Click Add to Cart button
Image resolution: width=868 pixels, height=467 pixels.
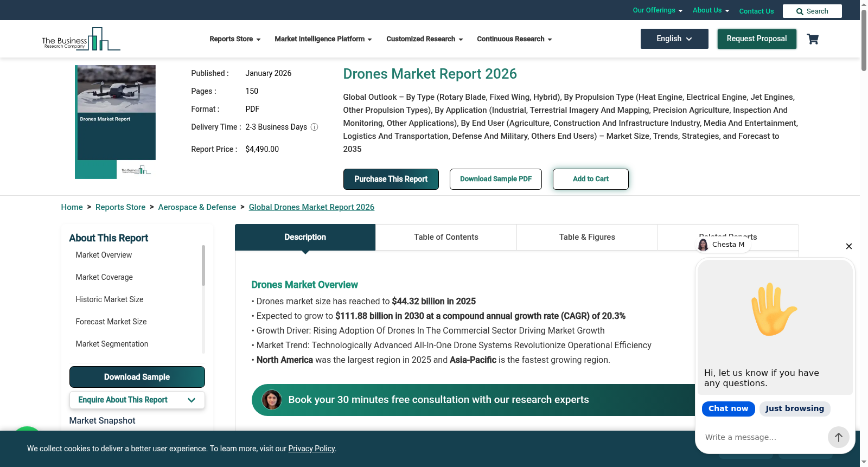click(591, 180)
